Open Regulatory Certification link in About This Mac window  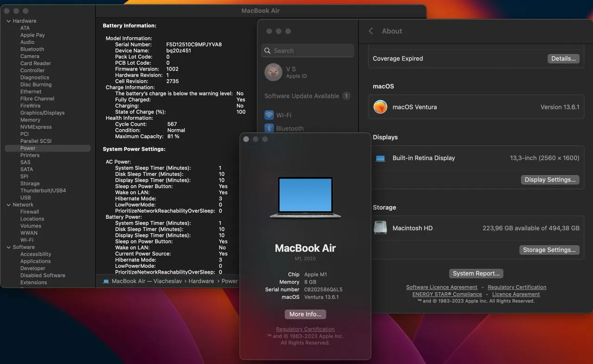coord(305,329)
